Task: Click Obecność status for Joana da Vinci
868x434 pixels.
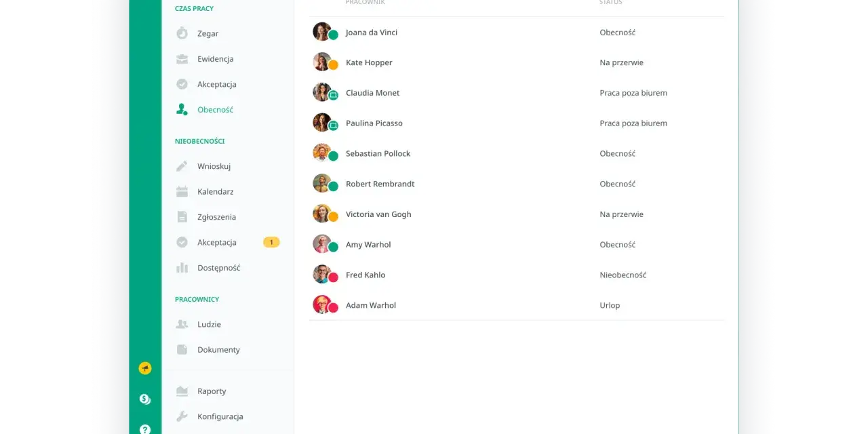Action: click(618, 33)
